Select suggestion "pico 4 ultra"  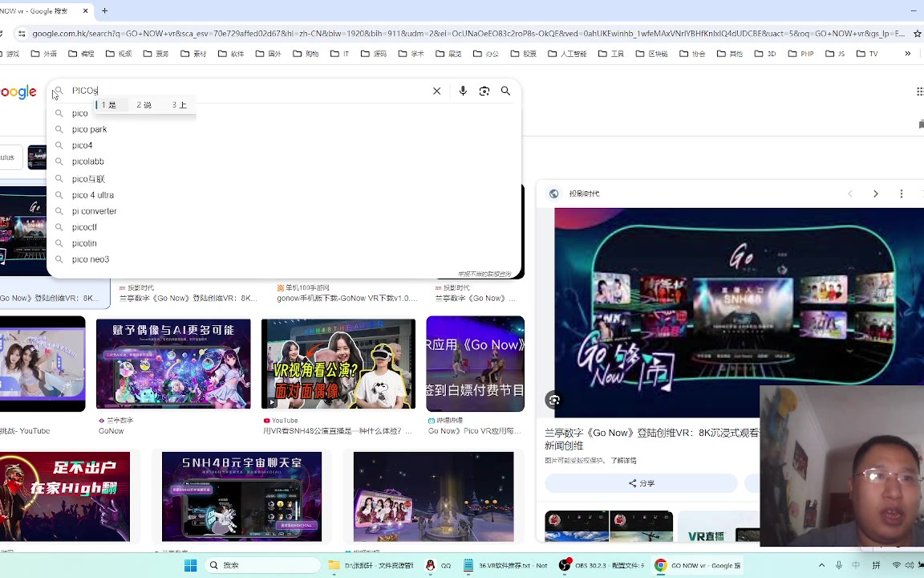coord(284,194)
